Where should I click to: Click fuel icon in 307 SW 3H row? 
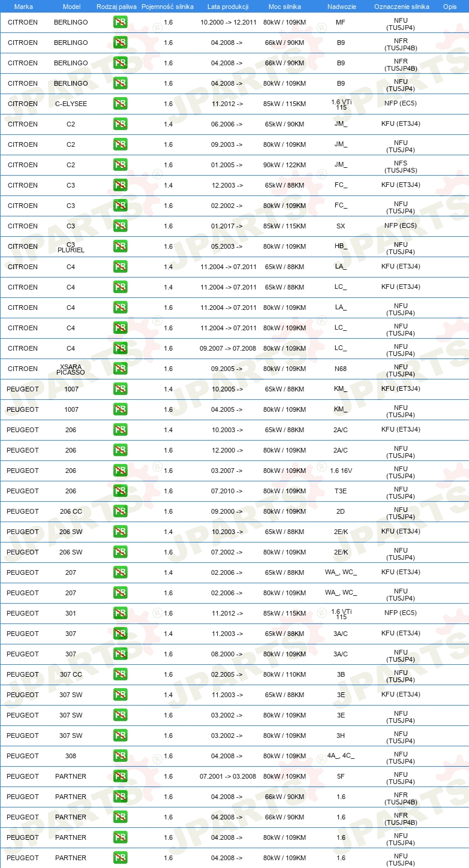coord(120,736)
